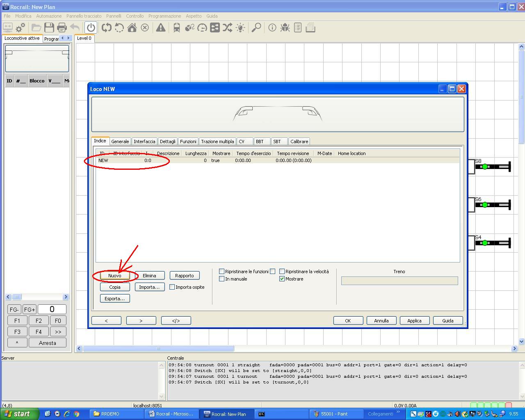Select the NEW locomotive row in index list
This screenshot has height=420, width=525.
click(x=278, y=160)
